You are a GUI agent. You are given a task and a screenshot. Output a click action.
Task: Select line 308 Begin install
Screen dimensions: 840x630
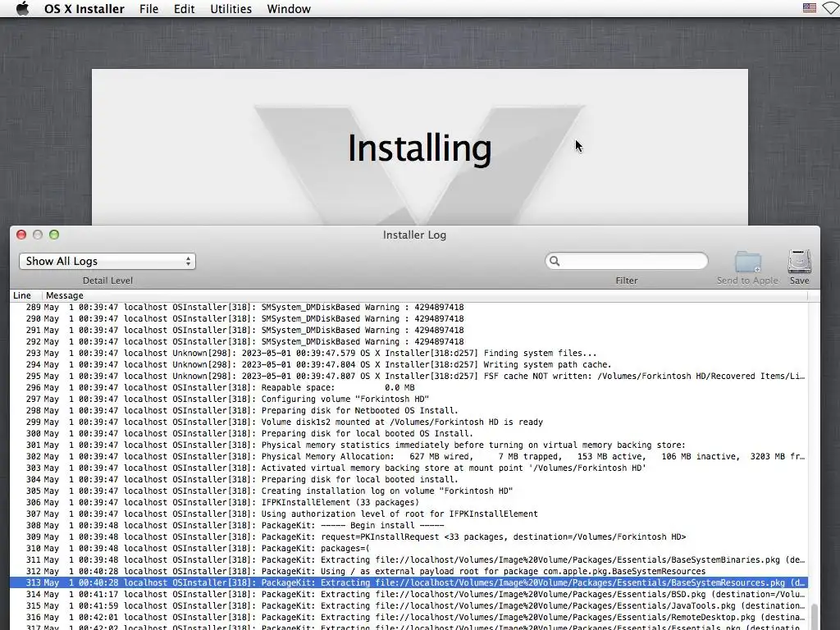pyautogui.click(x=409, y=526)
